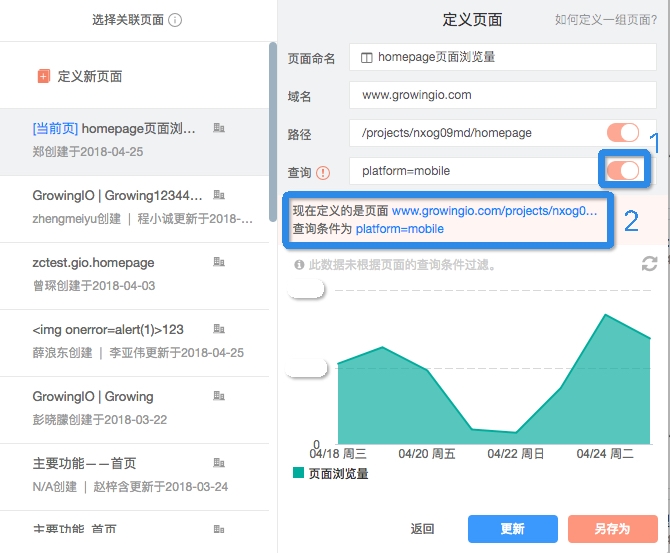Click building icon on 主要功能——首页 row
670x553 pixels.
(219, 464)
